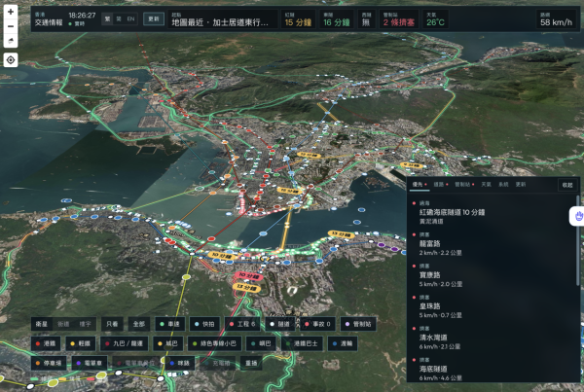Toggle the 城巴 Citybus layer
Image resolution: width=584 pixels, height=392 pixels.
[168, 343]
